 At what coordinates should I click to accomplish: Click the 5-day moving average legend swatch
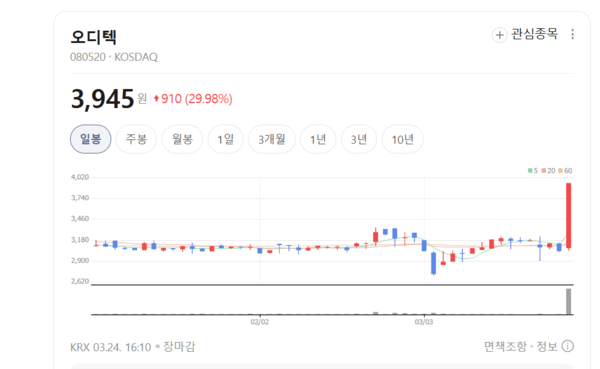click(x=530, y=171)
